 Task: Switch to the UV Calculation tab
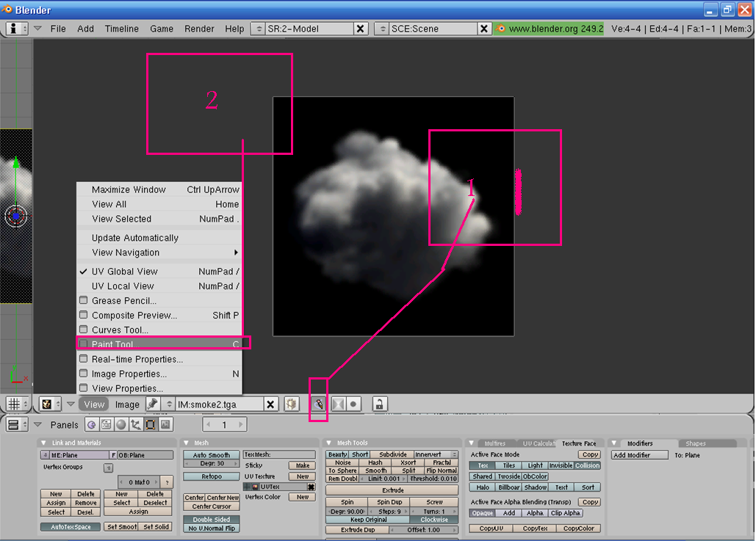[x=539, y=443]
